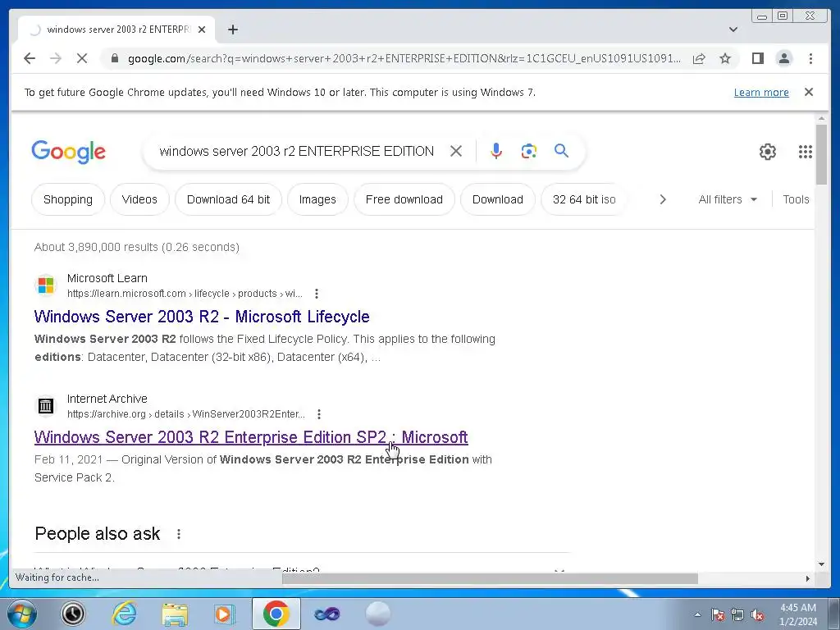Click the horizontal scrollbar thumb

(490, 578)
